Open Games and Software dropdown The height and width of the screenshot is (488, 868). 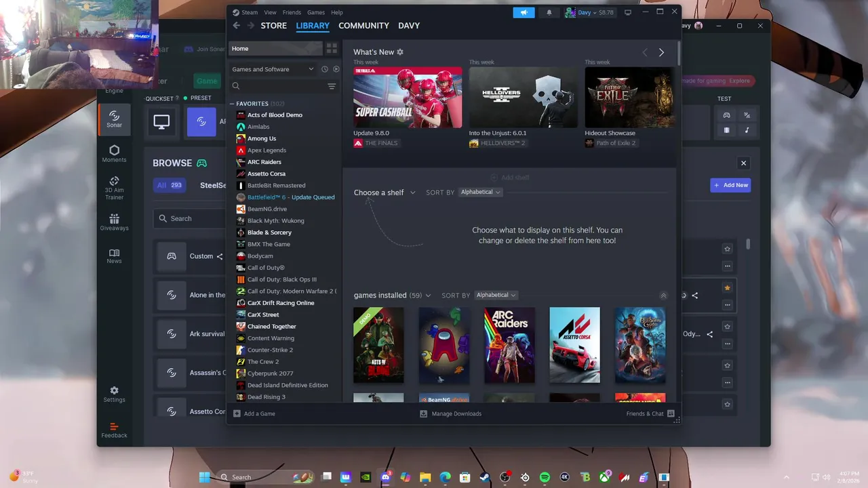[x=273, y=69]
